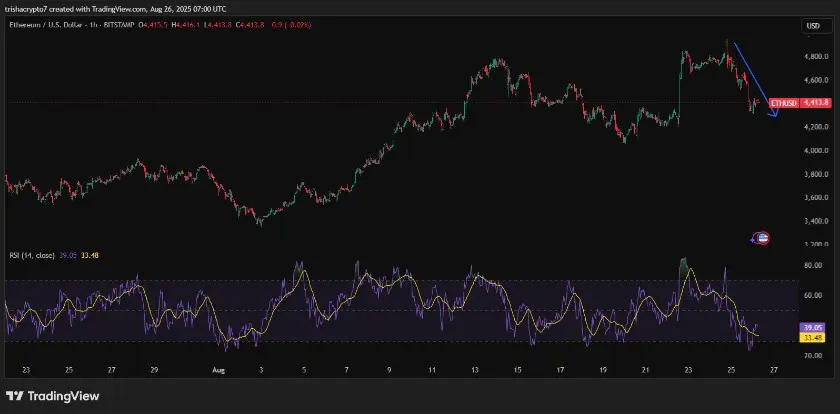Screen dimensions: 840x414
Task: Select the blue downward arrow drawing
Action: point(753,80)
